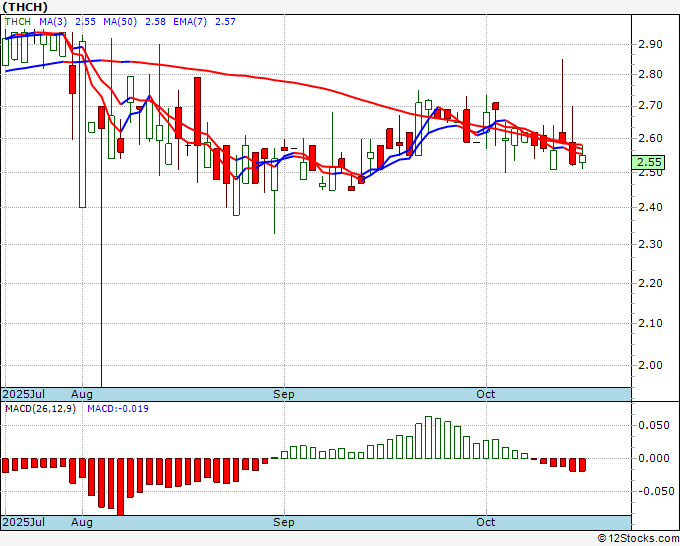The image size is (680, 546).
Task: Click the MA(50) legend label
Action: (120, 22)
